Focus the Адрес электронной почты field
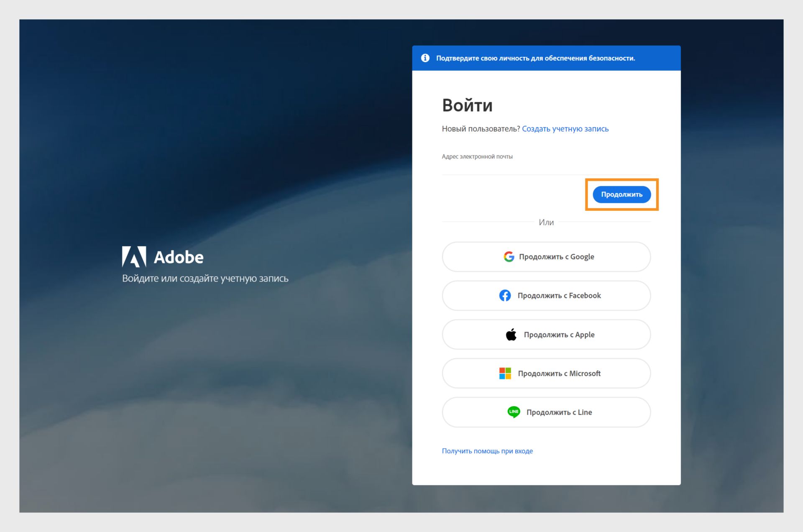The height and width of the screenshot is (532, 803). pyautogui.click(x=546, y=167)
